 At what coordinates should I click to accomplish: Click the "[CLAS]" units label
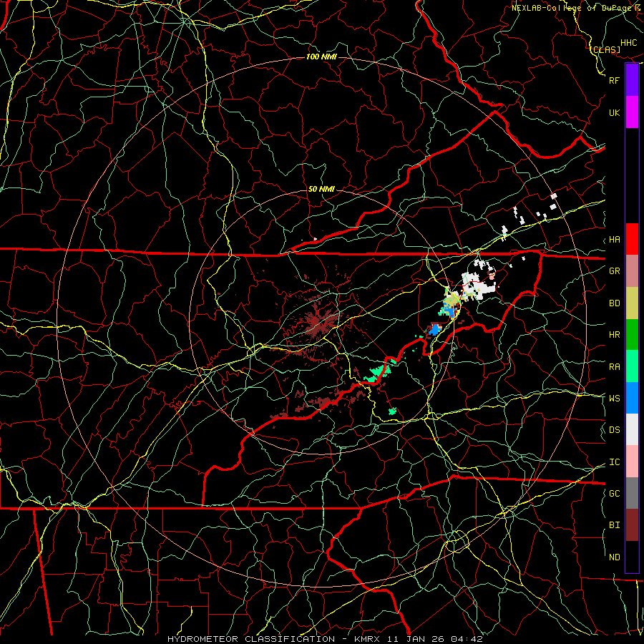coord(605,50)
